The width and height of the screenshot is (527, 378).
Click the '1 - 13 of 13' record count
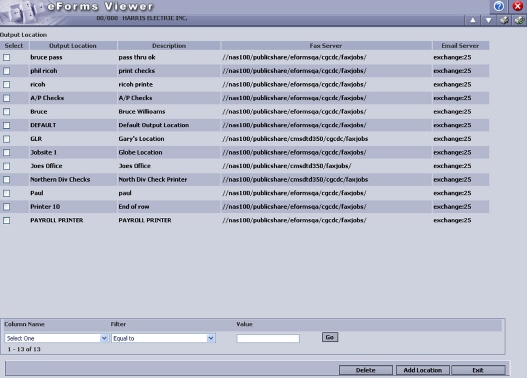(24, 349)
